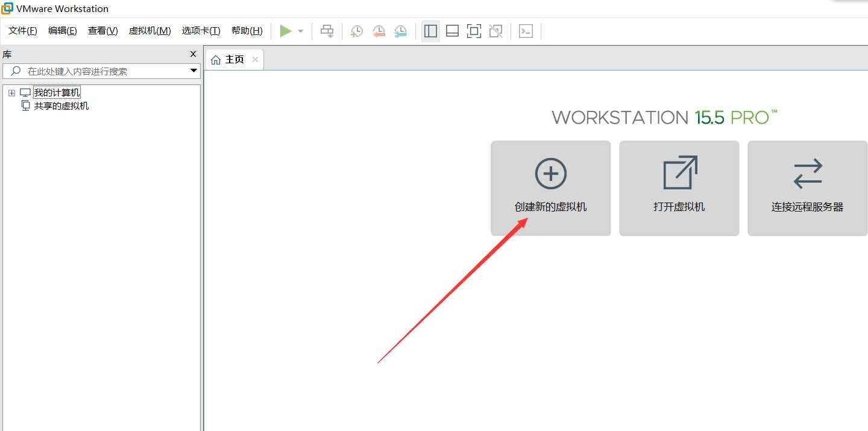868x431 pixels.
Task: Open the 查看(V) menu
Action: (x=103, y=31)
